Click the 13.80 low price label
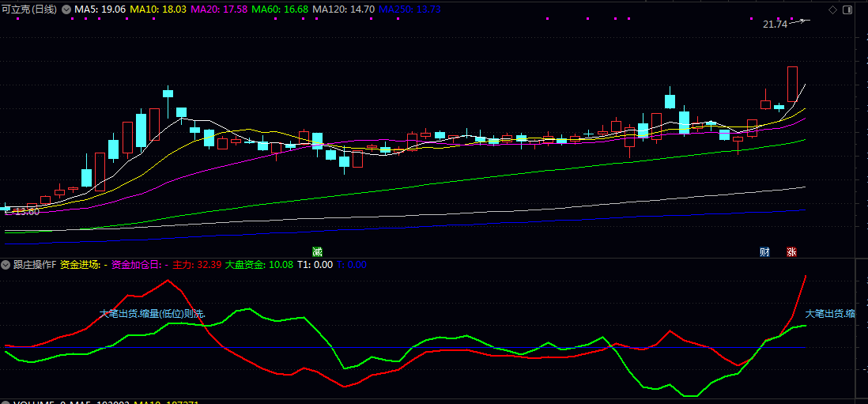The height and width of the screenshot is (404, 868). click(23, 211)
